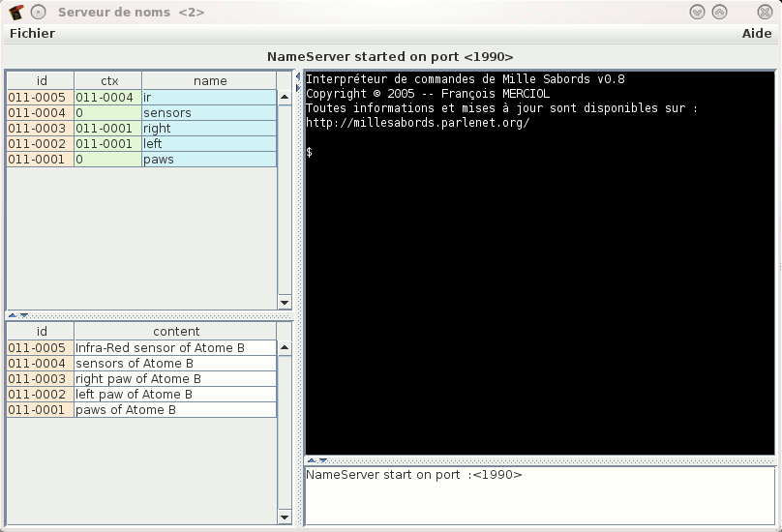The height and width of the screenshot is (532, 782).
Task: Click the content table scrollbar down arrow
Action: point(285,517)
